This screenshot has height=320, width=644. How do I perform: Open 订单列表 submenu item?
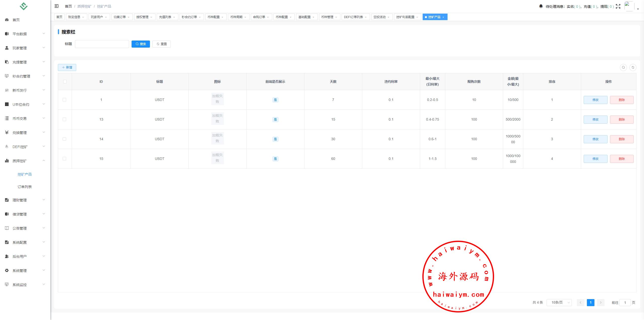[25, 187]
